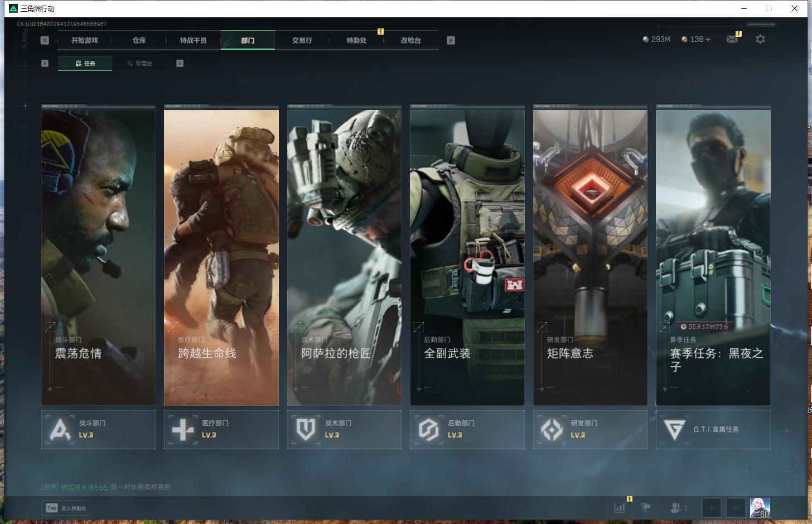Go to the 交易行 trading tab
This screenshot has width=812, height=524.
pyautogui.click(x=302, y=40)
